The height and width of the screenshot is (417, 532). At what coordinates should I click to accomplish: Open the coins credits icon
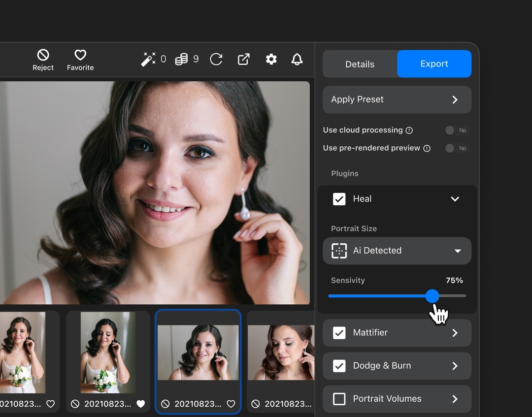coord(181,60)
